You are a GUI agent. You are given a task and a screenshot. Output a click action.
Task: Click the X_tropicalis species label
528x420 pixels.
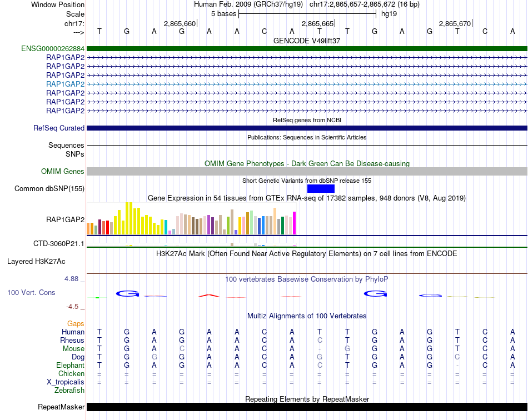coord(66,382)
